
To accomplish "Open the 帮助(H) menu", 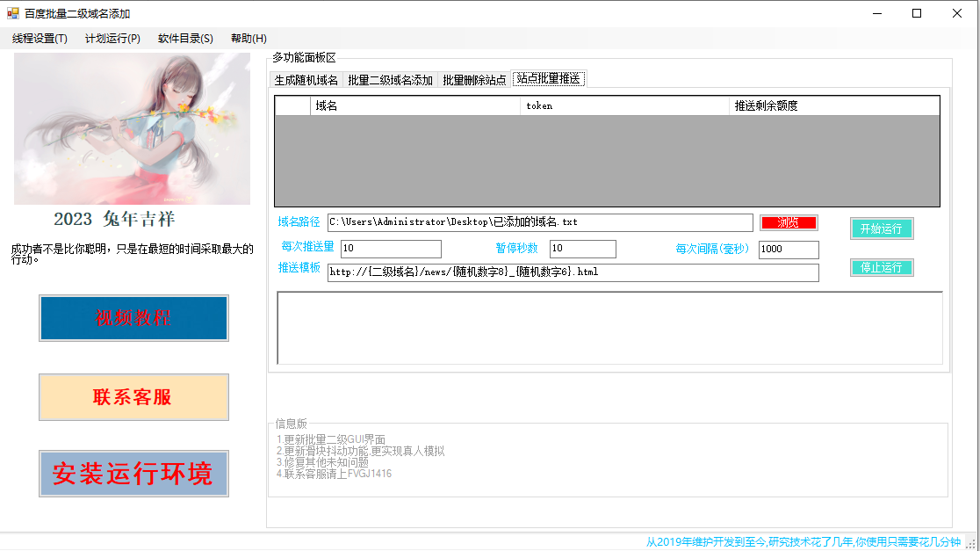I will 249,39.
